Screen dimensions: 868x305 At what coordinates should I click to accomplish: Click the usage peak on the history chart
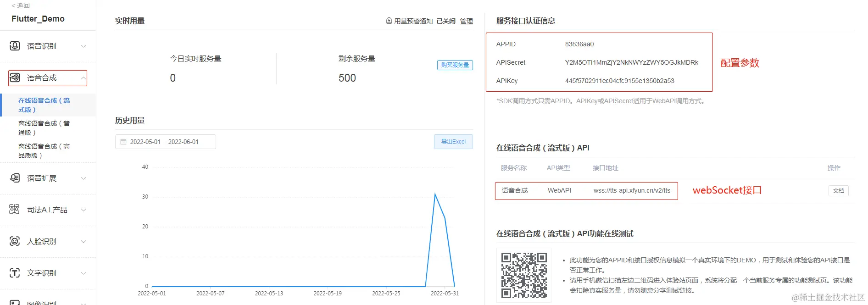435,194
